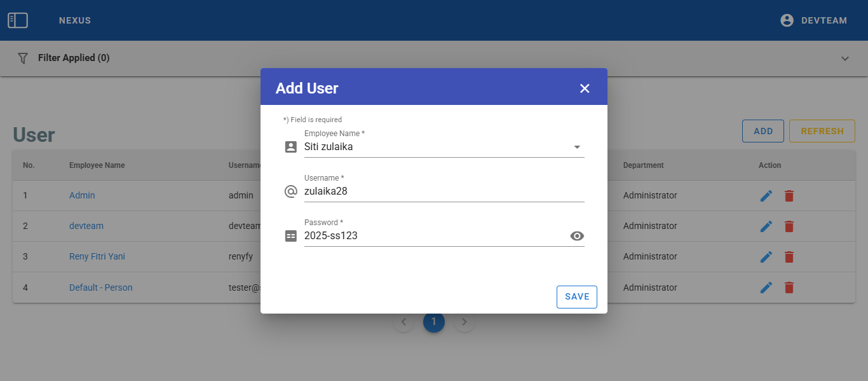Click the DEVTEAM account avatar icon
The width and height of the screenshot is (868, 381).
(787, 20)
